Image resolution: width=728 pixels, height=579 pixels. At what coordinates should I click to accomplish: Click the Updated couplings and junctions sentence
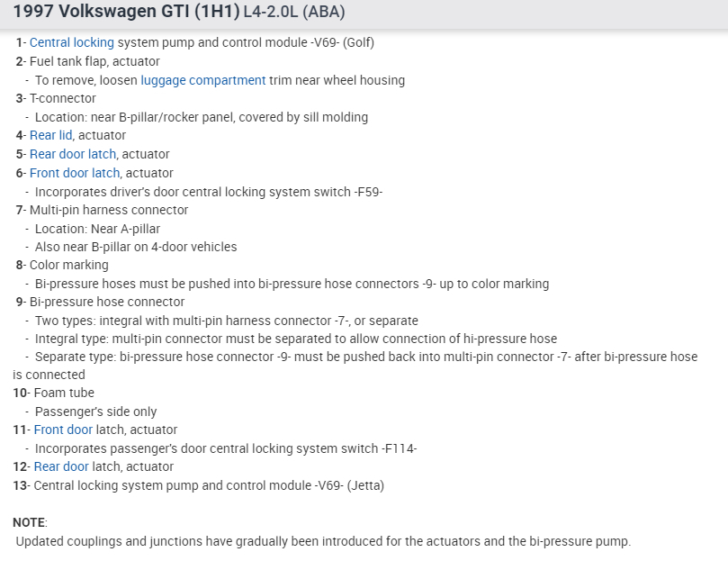coord(323,541)
